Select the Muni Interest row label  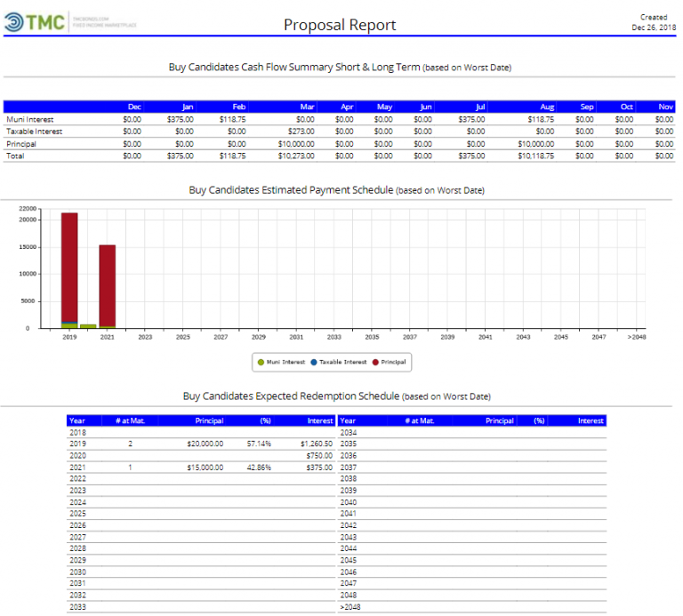click(x=30, y=119)
